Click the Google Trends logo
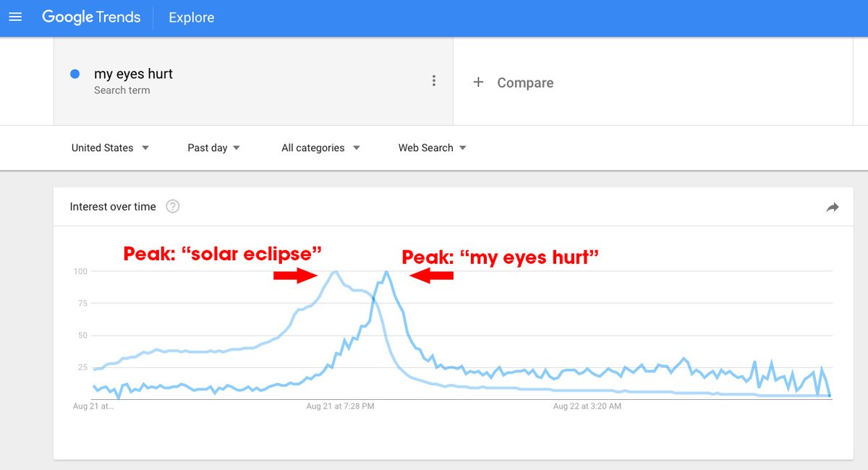Viewport: 868px width, 470px height. click(91, 17)
